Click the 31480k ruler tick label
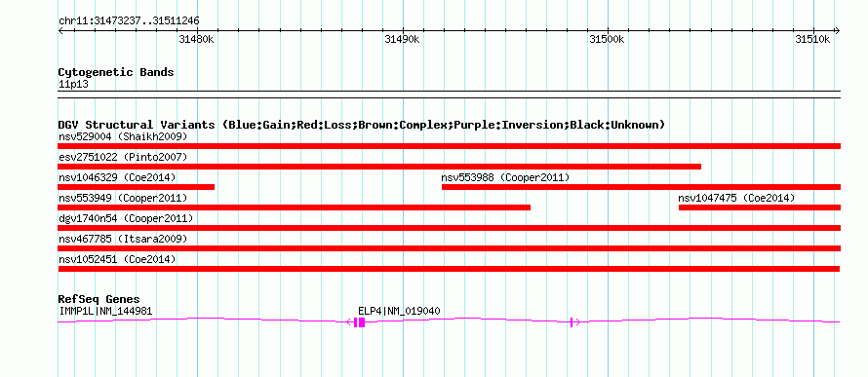Viewport: 868px width, 377px height. click(x=196, y=39)
